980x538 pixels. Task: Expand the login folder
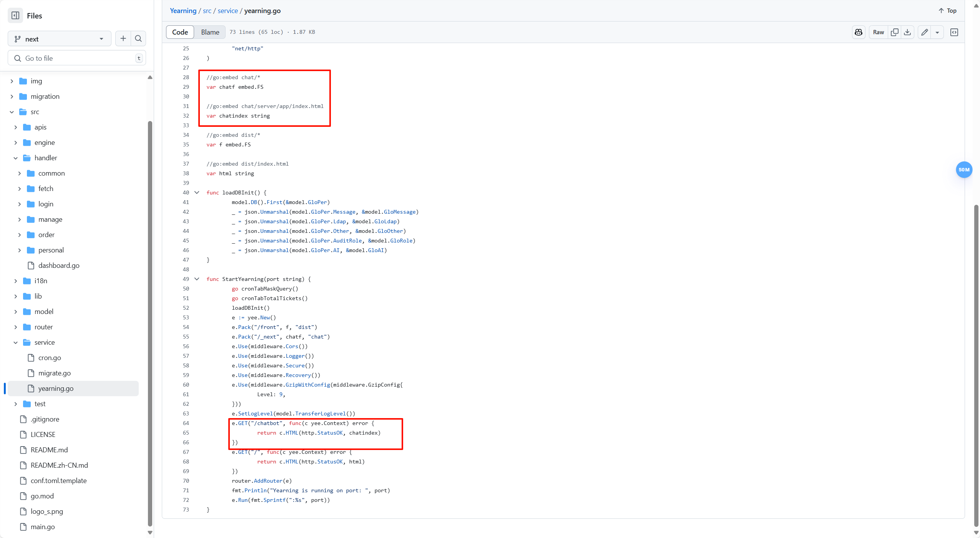pyautogui.click(x=20, y=204)
